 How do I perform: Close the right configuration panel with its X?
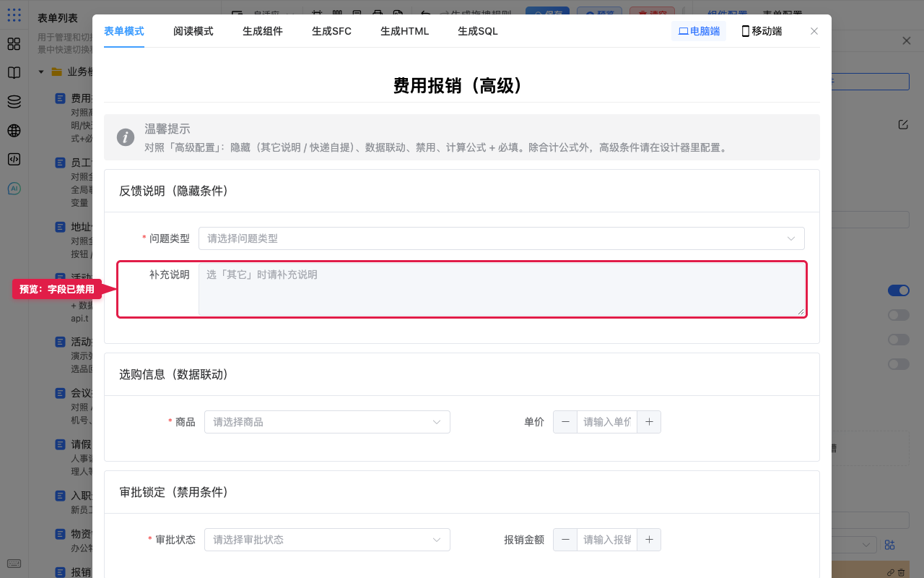(x=907, y=41)
